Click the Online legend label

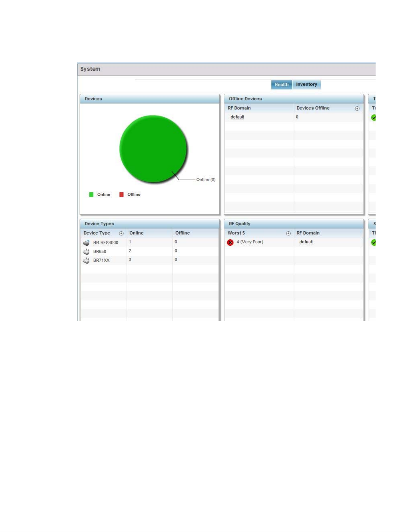coord(104,194)
